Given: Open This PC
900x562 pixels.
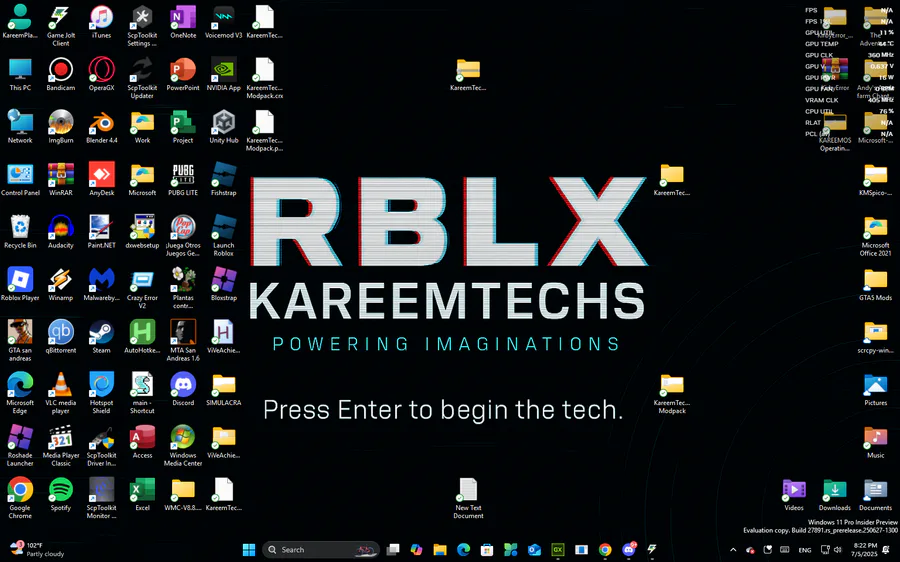Looking at the screenshot, I should 20,75.
